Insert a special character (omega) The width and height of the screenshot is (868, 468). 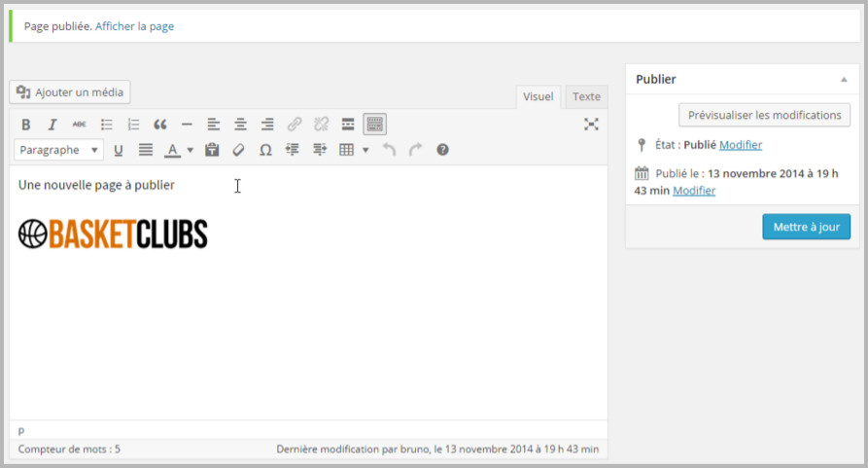[x=265, y=150]
